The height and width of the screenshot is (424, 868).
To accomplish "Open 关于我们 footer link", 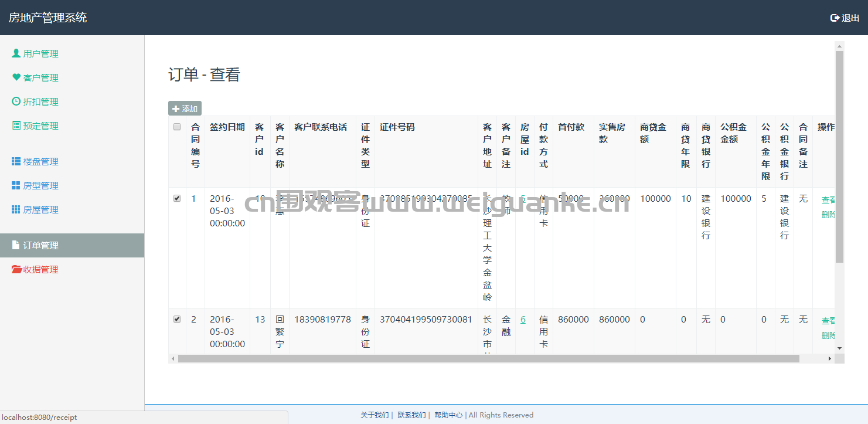I will [375, 415].
